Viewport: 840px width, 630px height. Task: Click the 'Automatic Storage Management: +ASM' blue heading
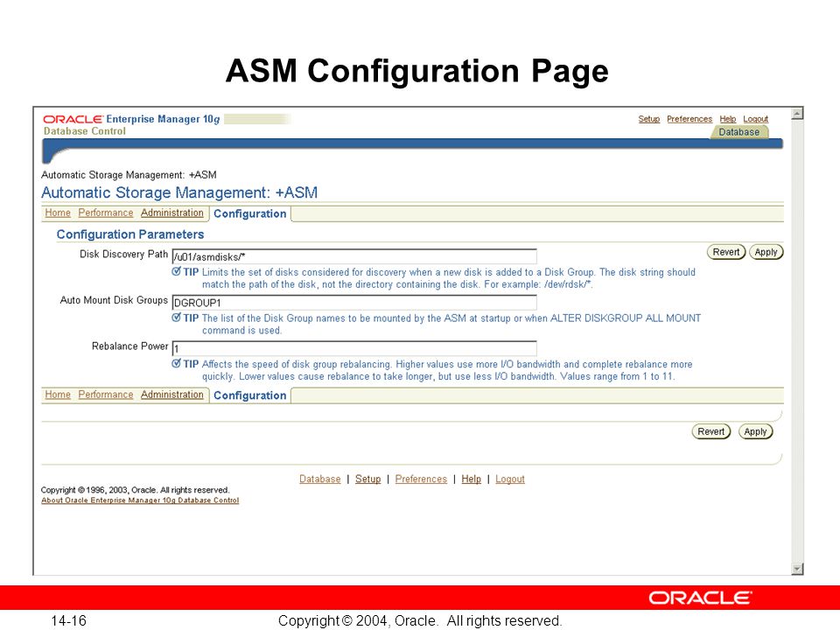(x=179, y=192)
